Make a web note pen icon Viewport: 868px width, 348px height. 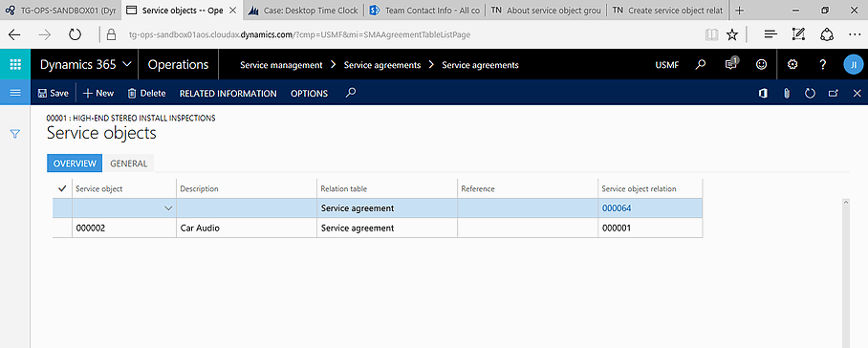[798, 34]
